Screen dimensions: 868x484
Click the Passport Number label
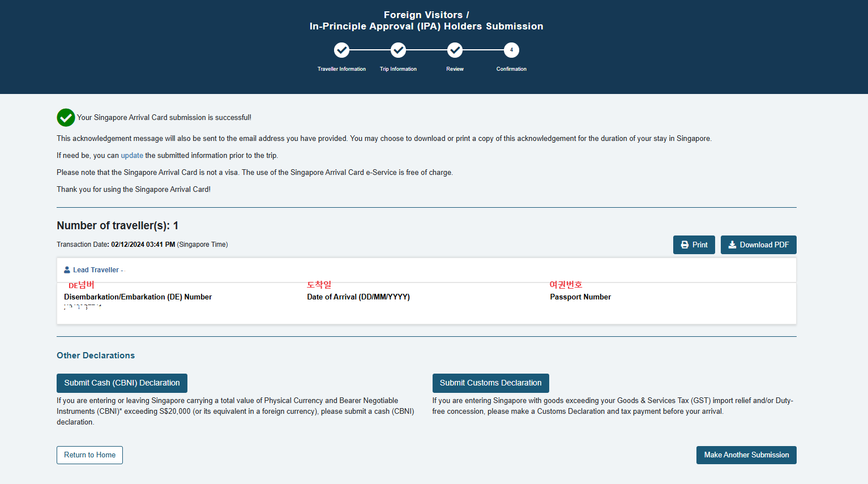tap(580, 297)
